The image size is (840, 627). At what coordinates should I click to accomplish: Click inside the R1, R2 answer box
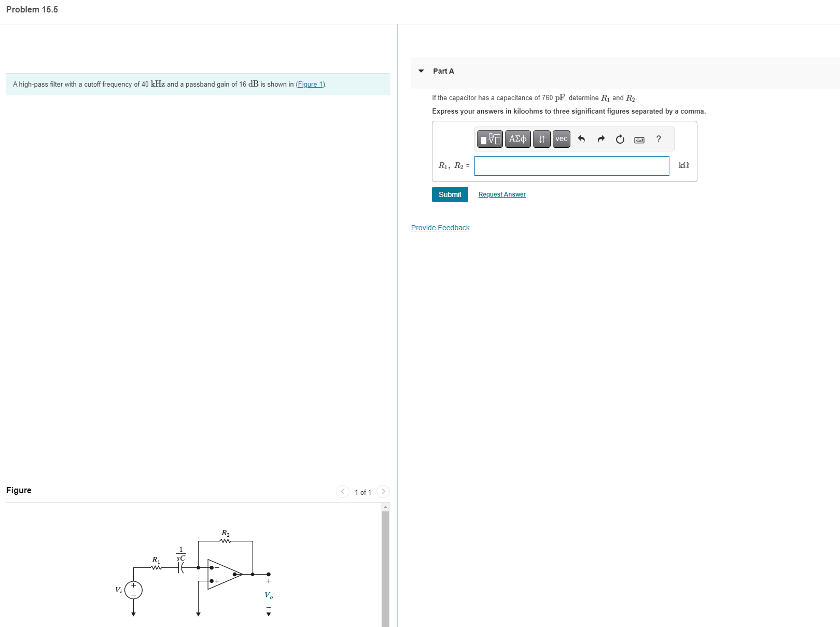(571, 165)
